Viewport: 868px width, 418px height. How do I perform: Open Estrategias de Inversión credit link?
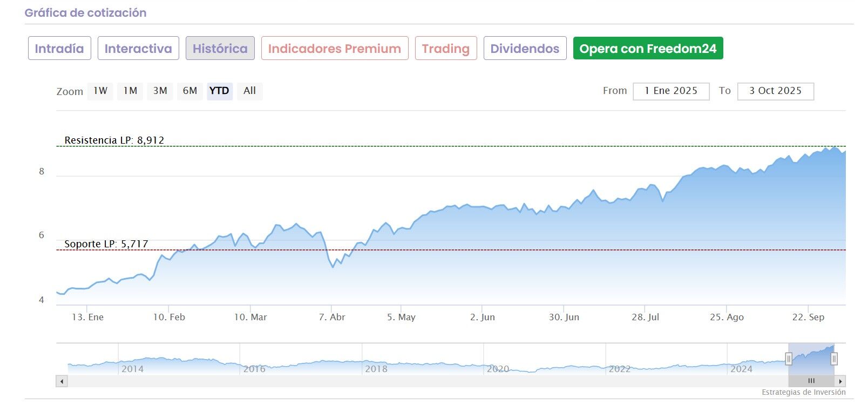pyautogui.click(x=803, y=392)
